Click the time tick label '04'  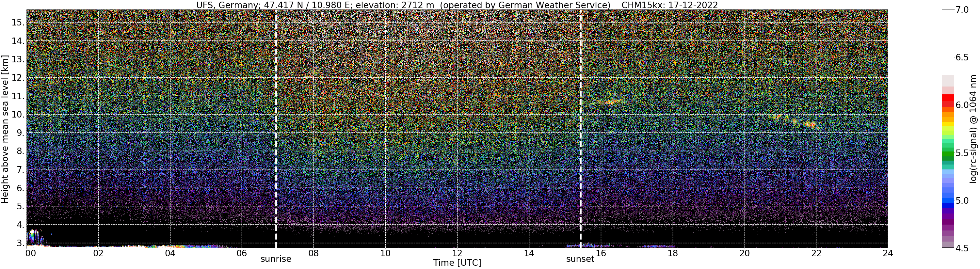170,253
